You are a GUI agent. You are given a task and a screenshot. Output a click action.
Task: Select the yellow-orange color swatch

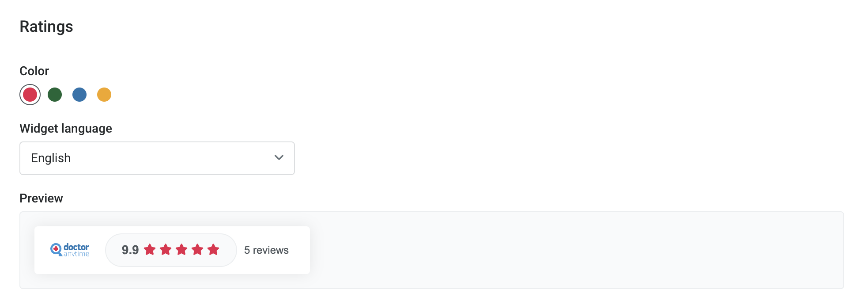tap(104, 95)
